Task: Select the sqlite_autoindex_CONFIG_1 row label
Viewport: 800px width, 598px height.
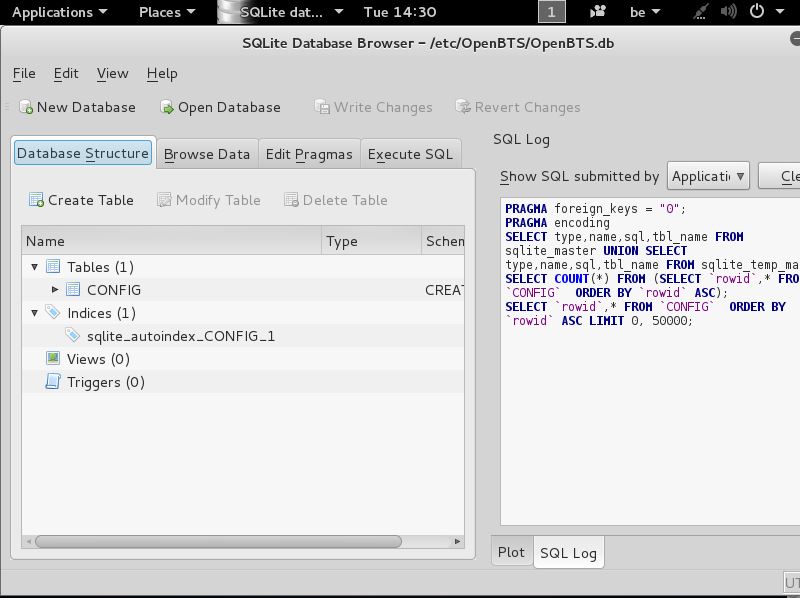Action: tap(181, 336)
